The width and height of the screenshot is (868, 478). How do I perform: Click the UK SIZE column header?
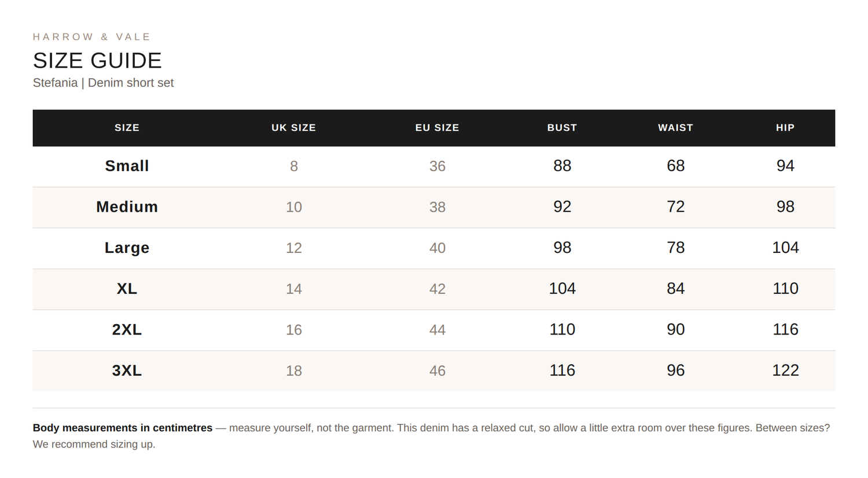pyautogui.click(x=293, y=128)
